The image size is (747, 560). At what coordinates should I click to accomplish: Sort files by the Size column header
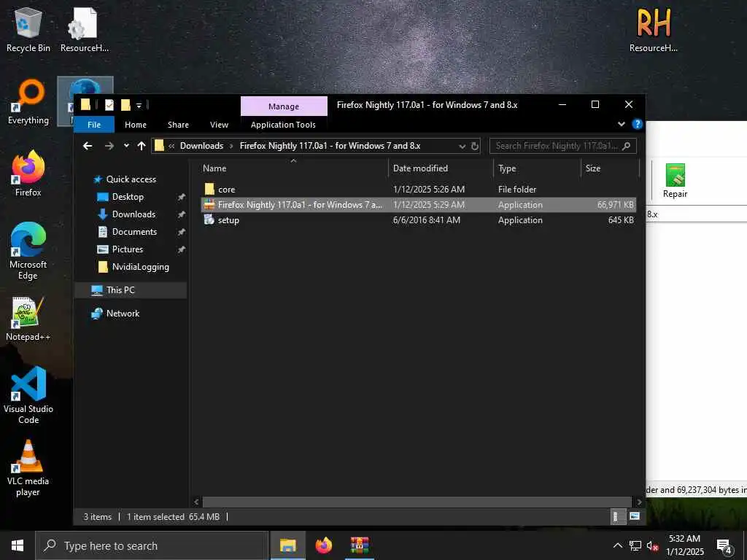pos(610,168)
